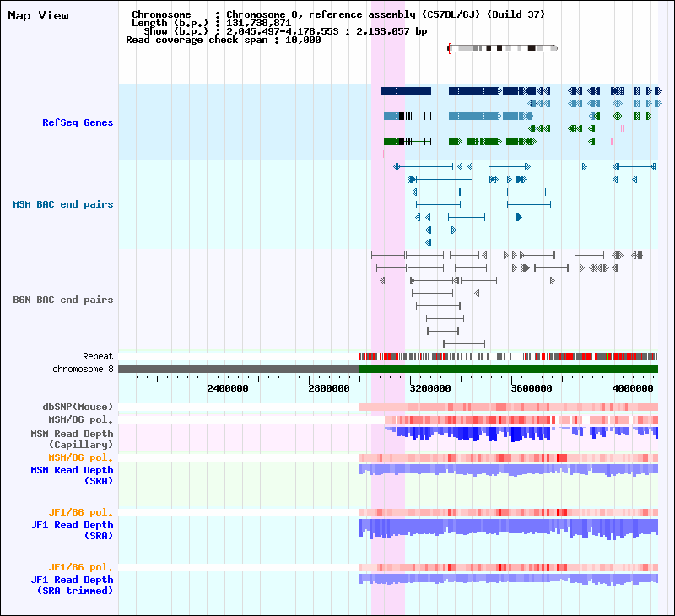Click the first orange JF1/B6 pol. label
This screenshot has height=616, width=675.
point(80,512)
